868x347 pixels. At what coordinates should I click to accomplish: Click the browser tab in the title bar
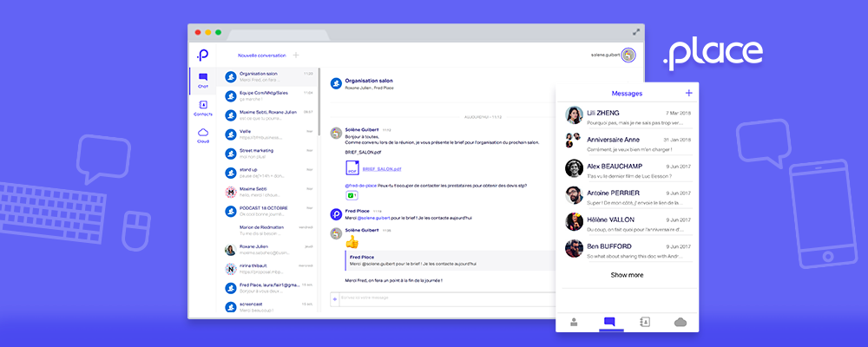[x=279, y=35]
